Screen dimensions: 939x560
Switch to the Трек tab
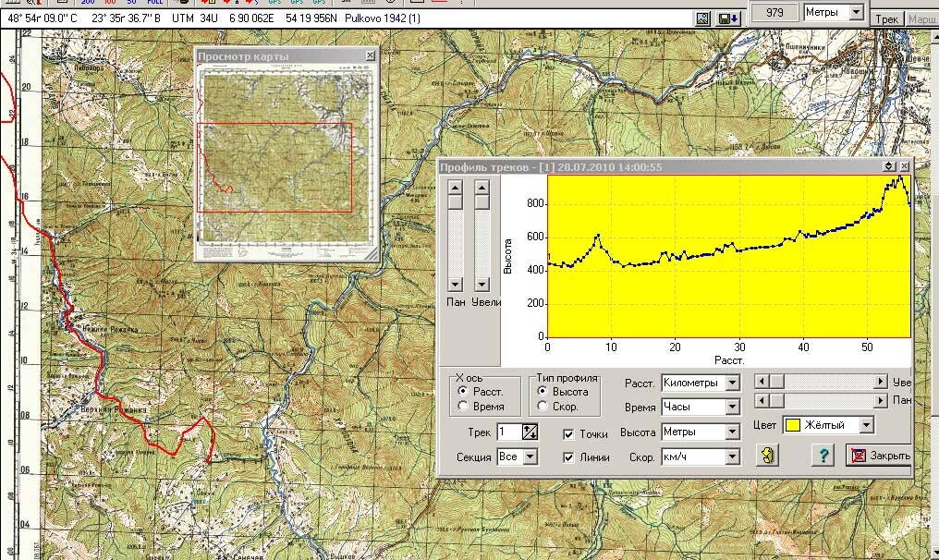pyautogui.click(x=887, y=18)
